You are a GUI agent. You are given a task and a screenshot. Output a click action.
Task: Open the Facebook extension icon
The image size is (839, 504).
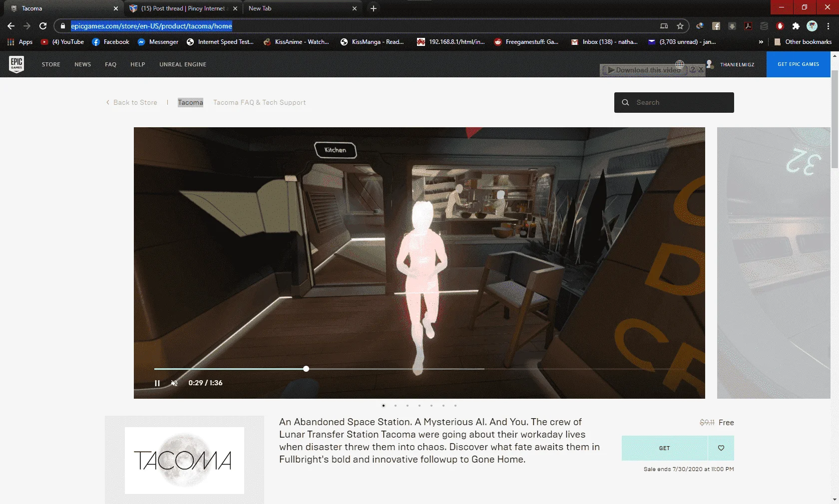(716, 26)
